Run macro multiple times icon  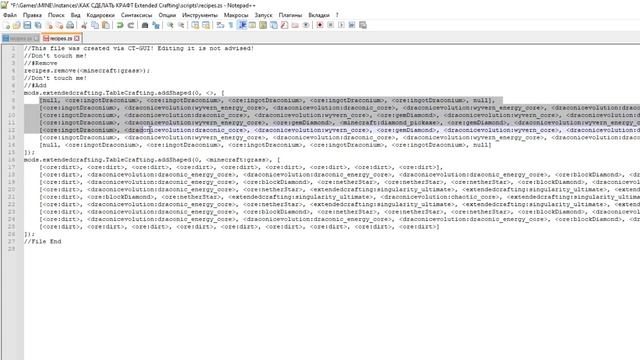pyautogui.click(x=351, y=25)
